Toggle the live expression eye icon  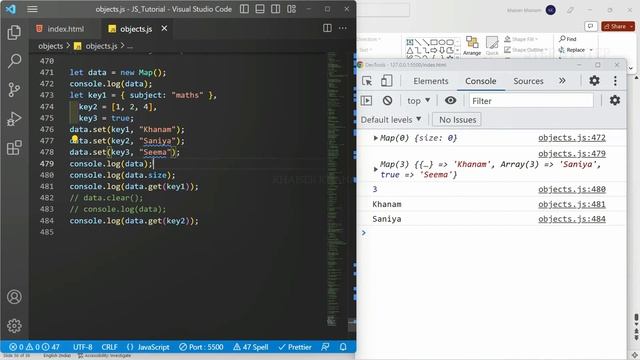click(451, 100)
